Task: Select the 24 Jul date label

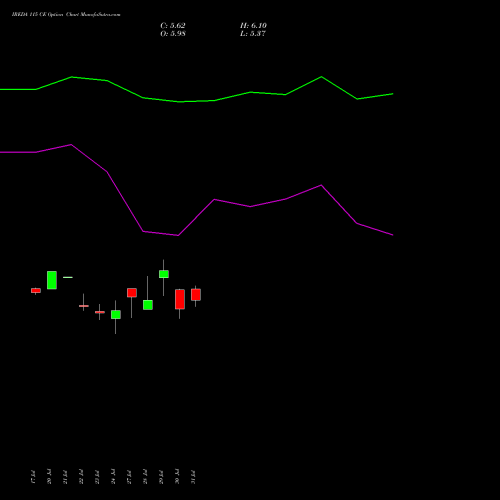Action: click(x=113, y=477)
